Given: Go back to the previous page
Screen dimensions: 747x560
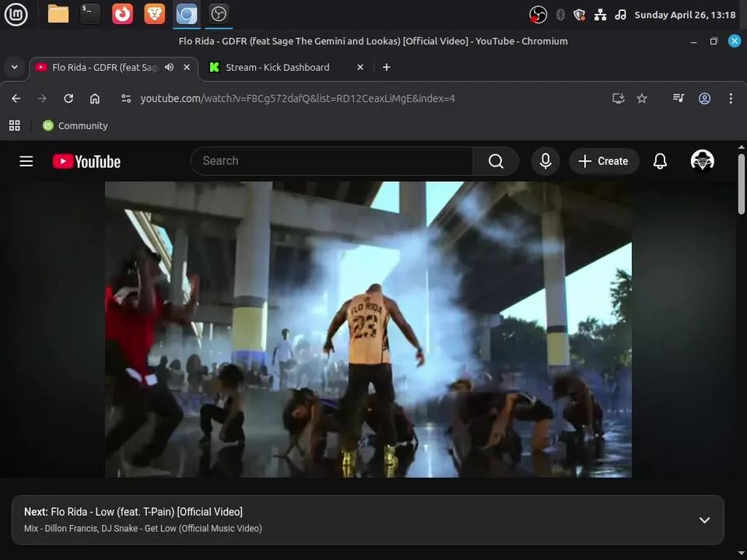Looking at the screenshot, I should point(16,99).
